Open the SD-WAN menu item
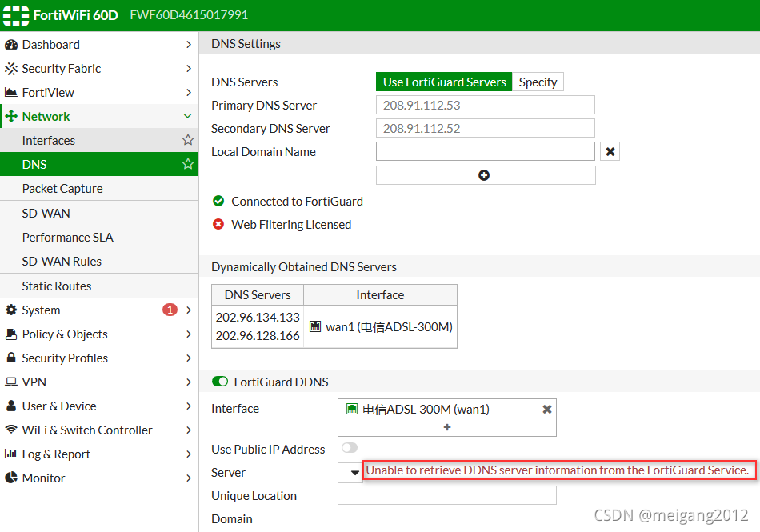This screenshot has width=760, height=532. (99, 213)
